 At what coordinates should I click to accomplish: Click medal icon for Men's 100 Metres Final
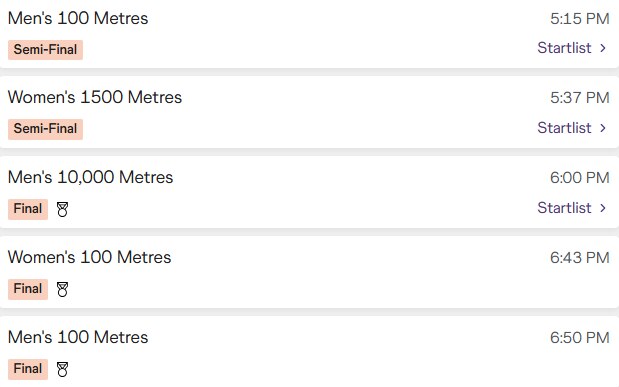62,370
